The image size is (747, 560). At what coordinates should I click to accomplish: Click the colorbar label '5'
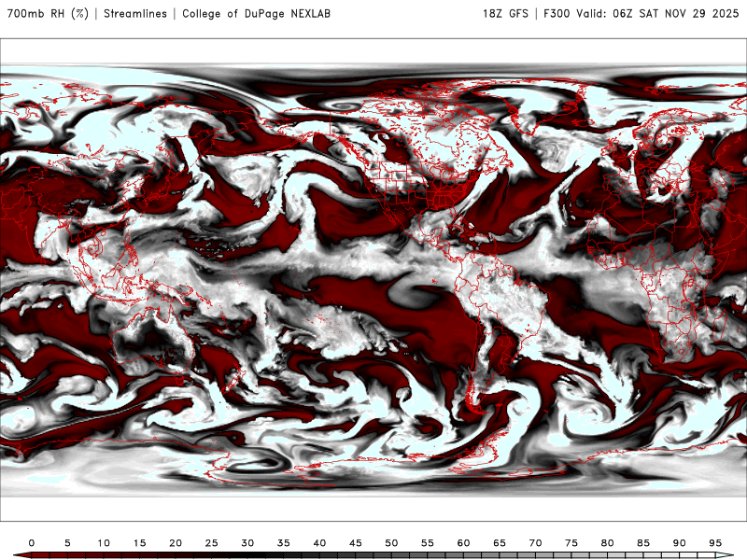(67, 543)
